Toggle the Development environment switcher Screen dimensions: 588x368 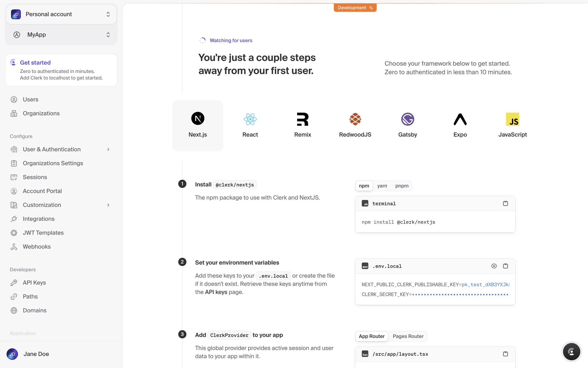tap(355, 8)
